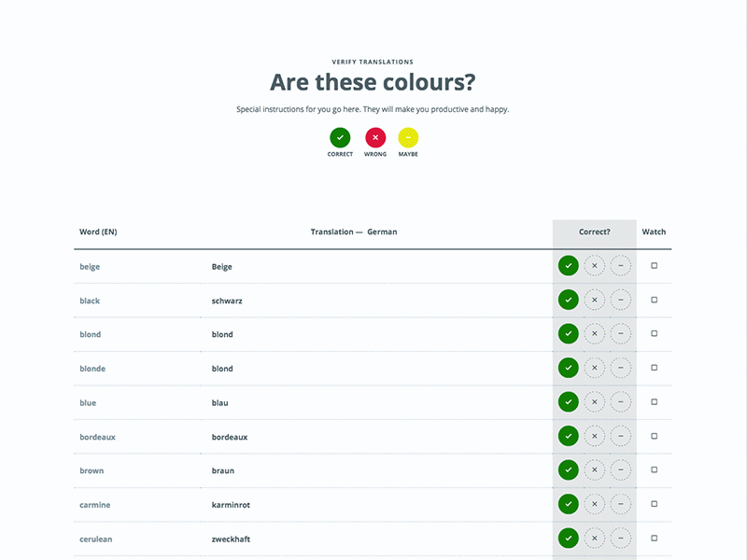The height and width of the screenshot is (560, 747).
Task: Check the Watch box for "cerulean"
Action: point(655,538)
